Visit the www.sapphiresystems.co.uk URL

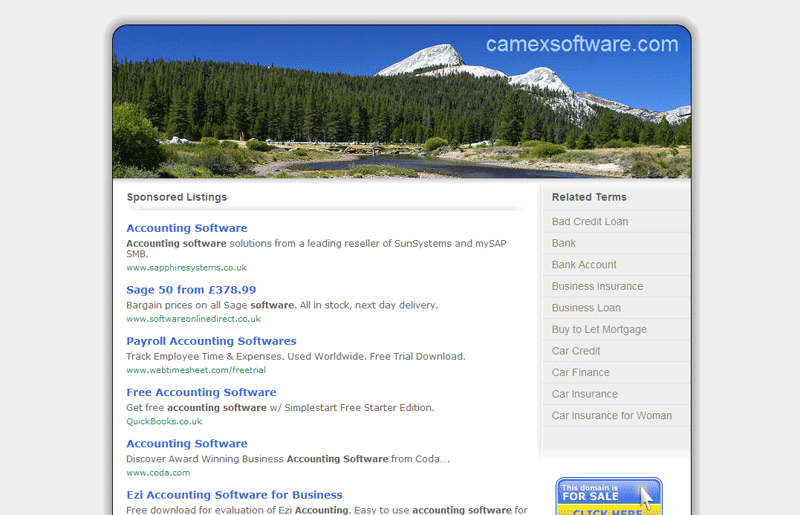tap(186, 268)
